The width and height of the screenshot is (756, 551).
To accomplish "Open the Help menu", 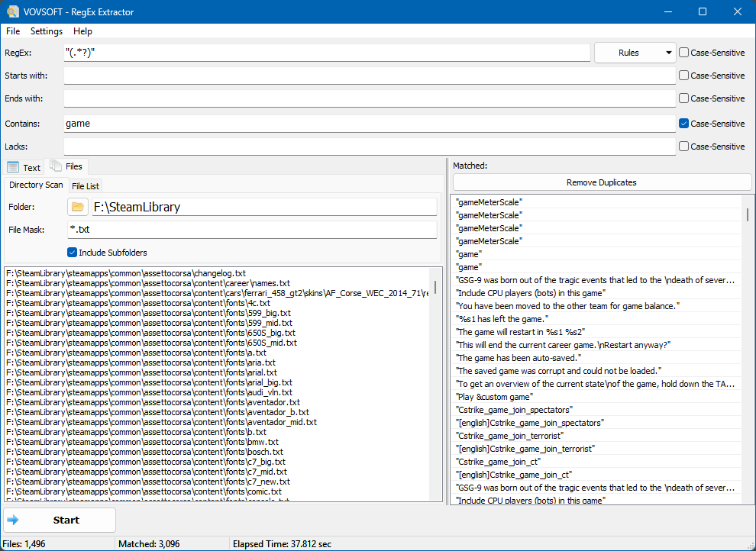I will point(82,31).
